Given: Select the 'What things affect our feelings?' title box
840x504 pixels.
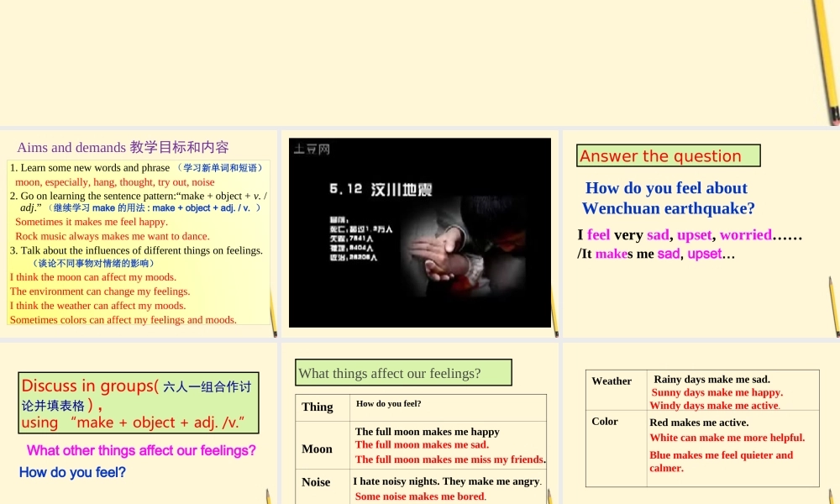Looking at the screenshot, I should (403, 373).
